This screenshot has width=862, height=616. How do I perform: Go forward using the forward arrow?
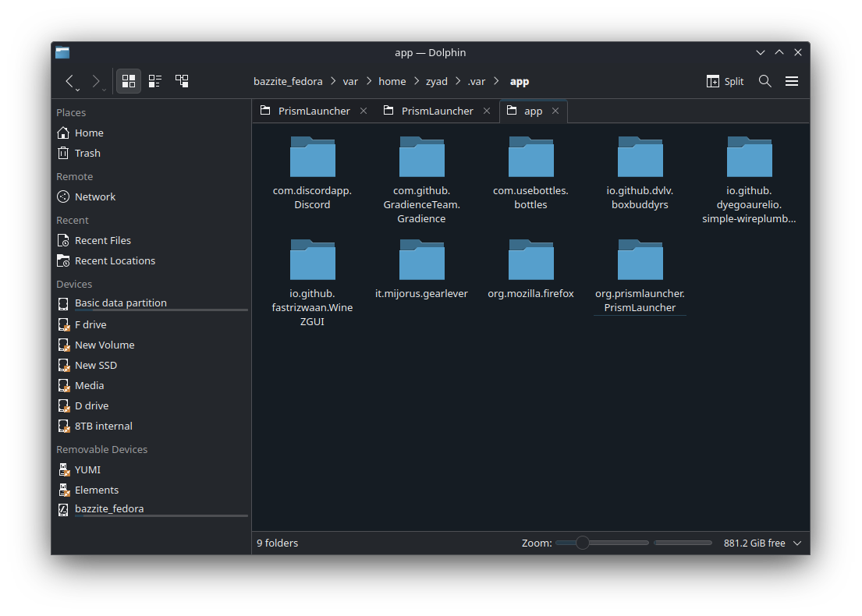(x=96, y=81)
